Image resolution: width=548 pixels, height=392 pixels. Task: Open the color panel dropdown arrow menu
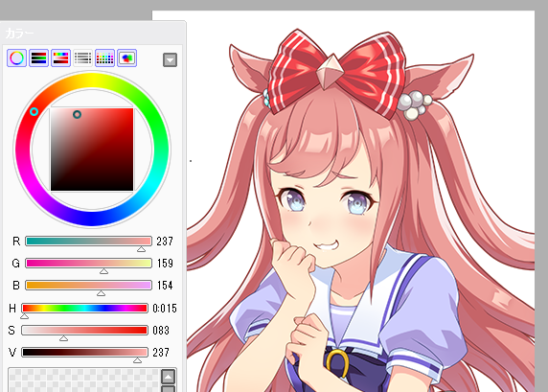click(170, 59)
